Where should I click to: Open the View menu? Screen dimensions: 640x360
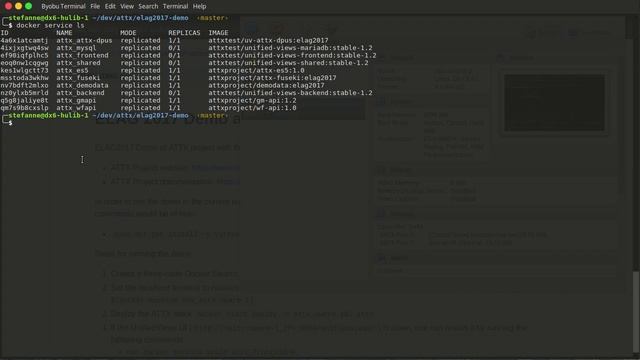[x=127, y=7]
